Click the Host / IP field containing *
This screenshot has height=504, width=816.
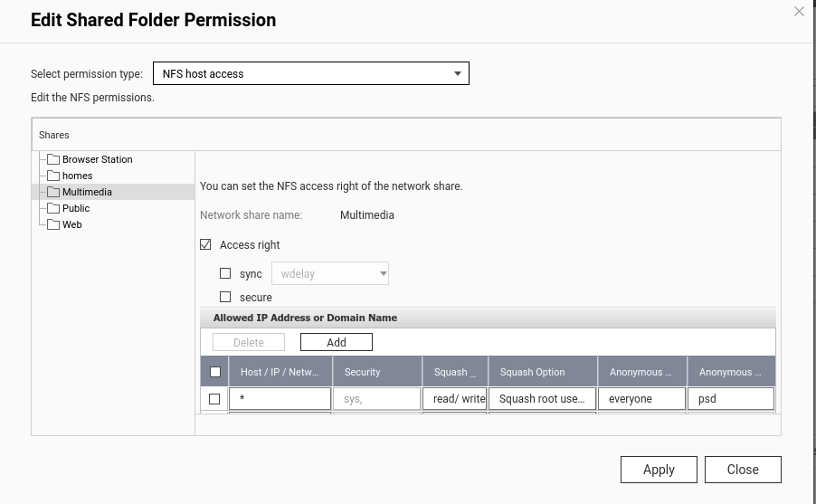280,399
